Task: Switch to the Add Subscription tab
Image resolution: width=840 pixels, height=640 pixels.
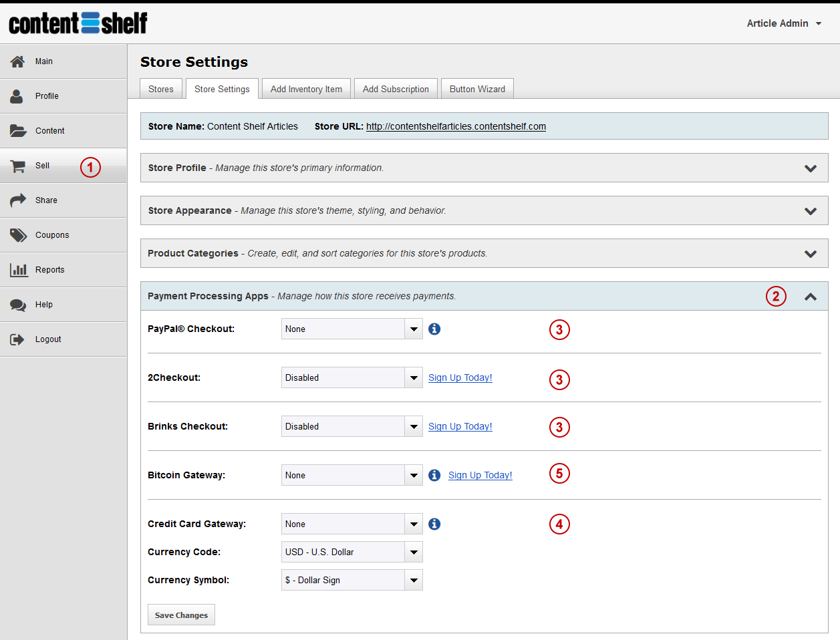Action: coord(396,89)
